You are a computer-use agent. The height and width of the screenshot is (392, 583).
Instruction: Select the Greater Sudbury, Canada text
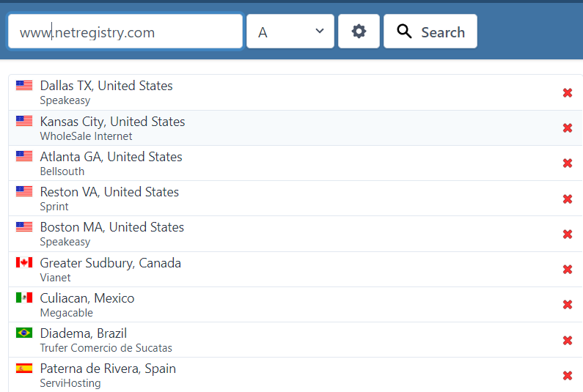tap(111, 263)
